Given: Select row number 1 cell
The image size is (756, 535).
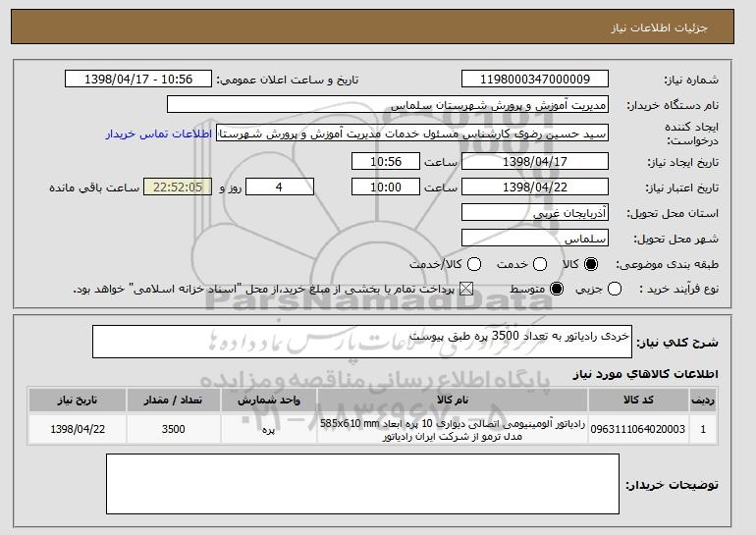Looking at the screenshot, I should 703,429.
